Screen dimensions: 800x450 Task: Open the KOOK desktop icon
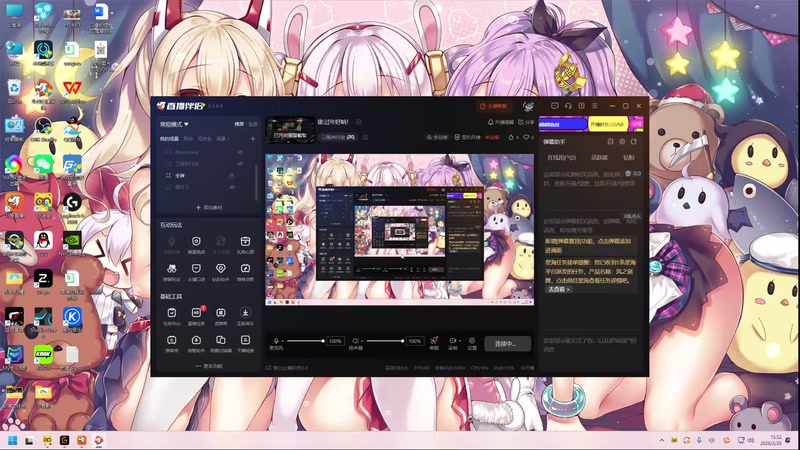tap(43, 356)
